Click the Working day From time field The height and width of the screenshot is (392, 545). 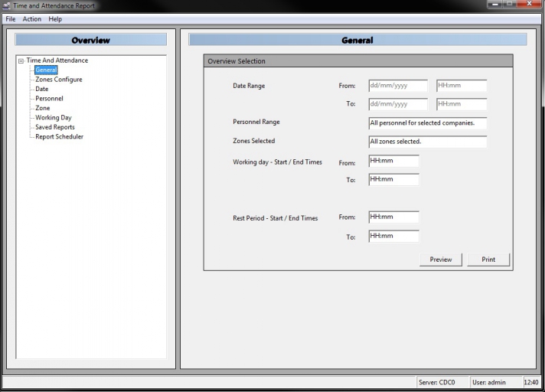pyautogui.click(x=393, y=161)
